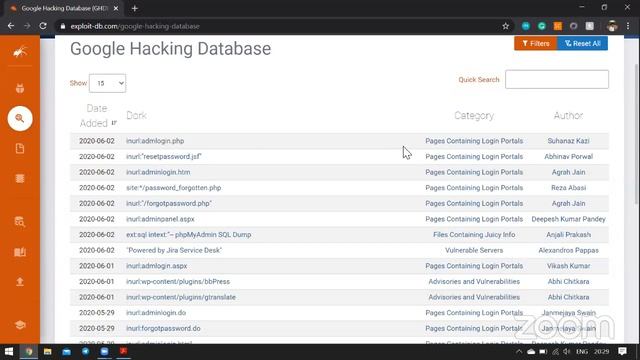Image resolution: width=640 pixels, height=360 pixels.
Task: Sort by the Date Added column header
Action: [x=97, y=116]
